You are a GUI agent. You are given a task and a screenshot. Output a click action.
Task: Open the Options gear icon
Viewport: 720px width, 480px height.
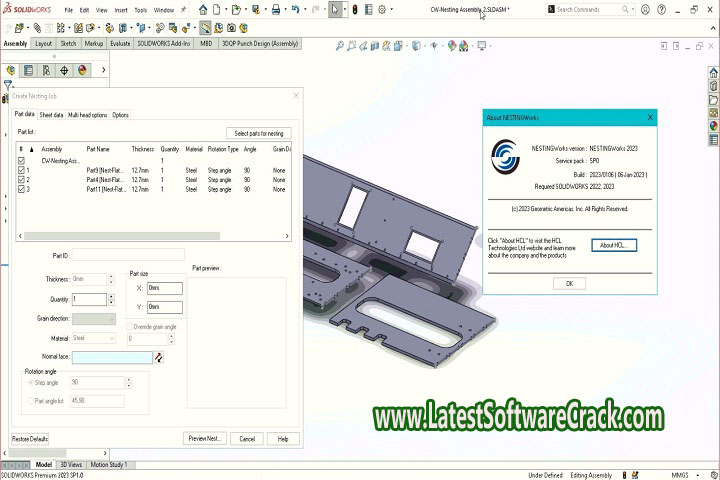click(382, 9)
